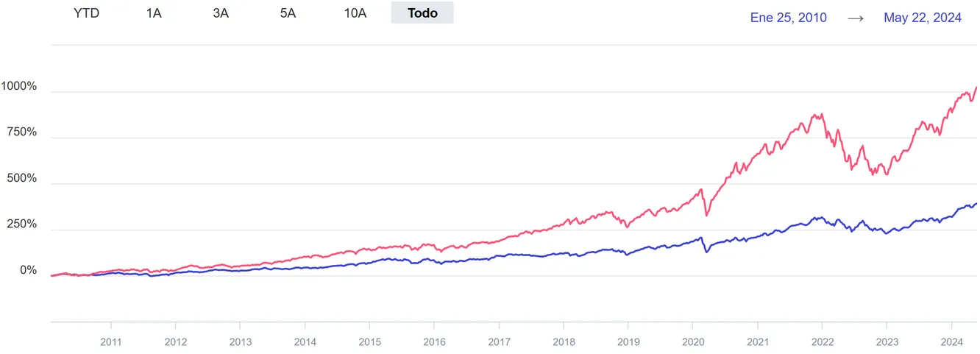Viewport: 980px width, 354px height.
Task: Click the 500% y-axis label
Action: 22,179
